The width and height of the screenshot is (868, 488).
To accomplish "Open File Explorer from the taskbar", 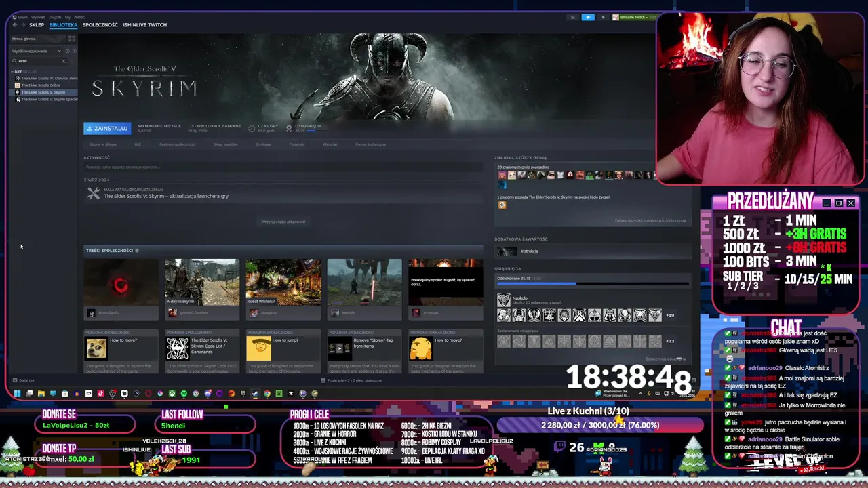I will pyautogui.click(x=41, y=394).
